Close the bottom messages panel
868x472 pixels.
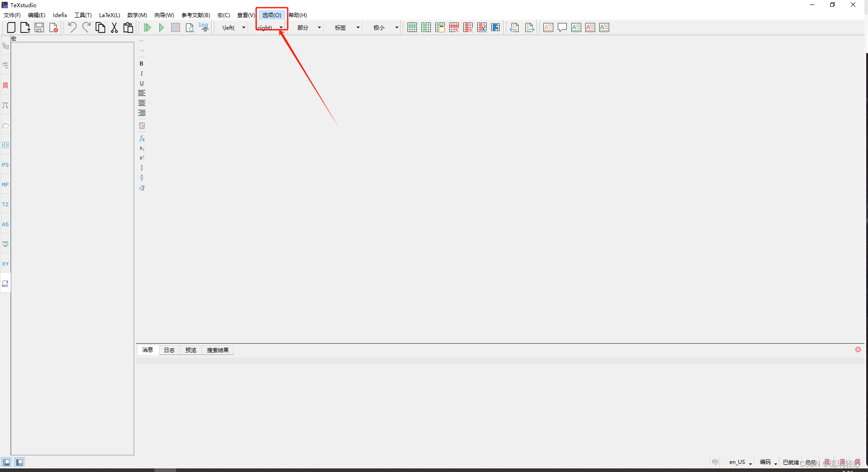858,349
